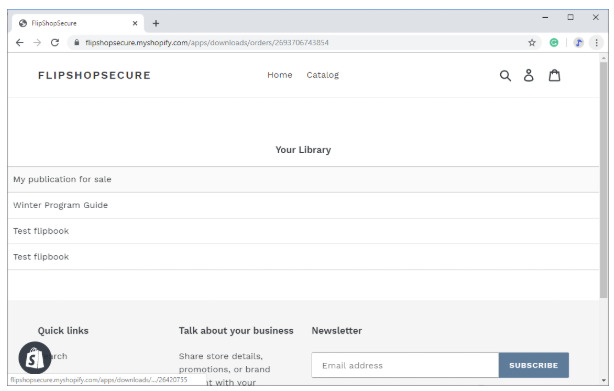
Task: Open the Chrome three-dot menu
Action: (596, 43)
